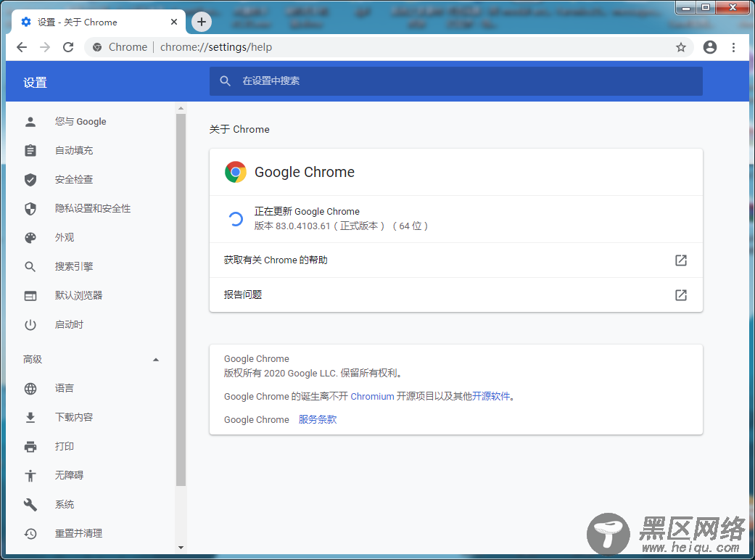The width and height of the screenshot is (755, 560).
Task: Open 外观 settings section
Action: point(91,237)
